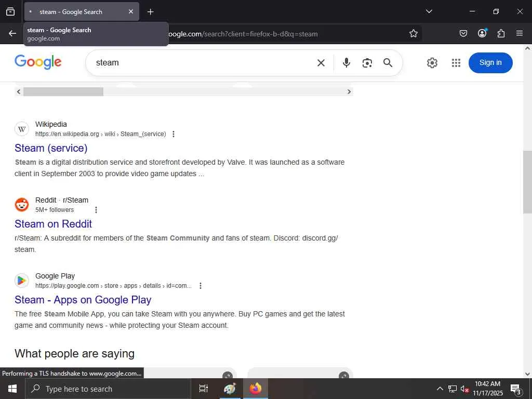Image resolution: width=532 pixels, height=399 pixels.
Task: Open Steam - Apps on Google Play link
Action: click(x=83, y=300)
